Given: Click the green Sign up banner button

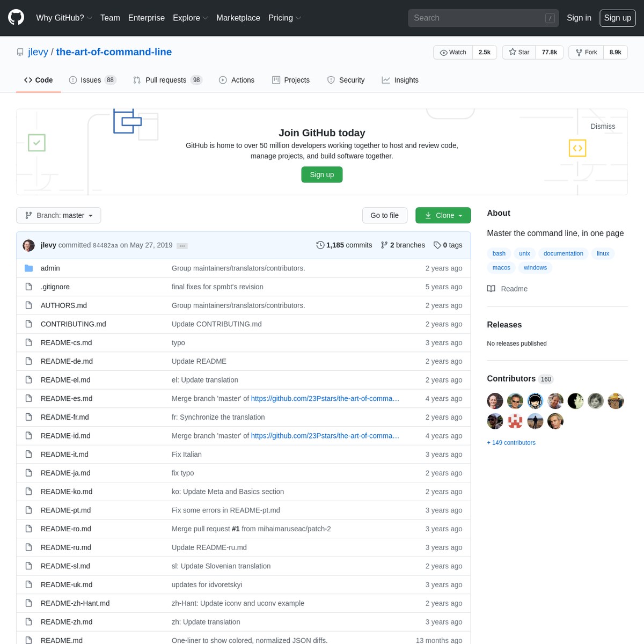Looking at the screenshot, I should 322,174.
